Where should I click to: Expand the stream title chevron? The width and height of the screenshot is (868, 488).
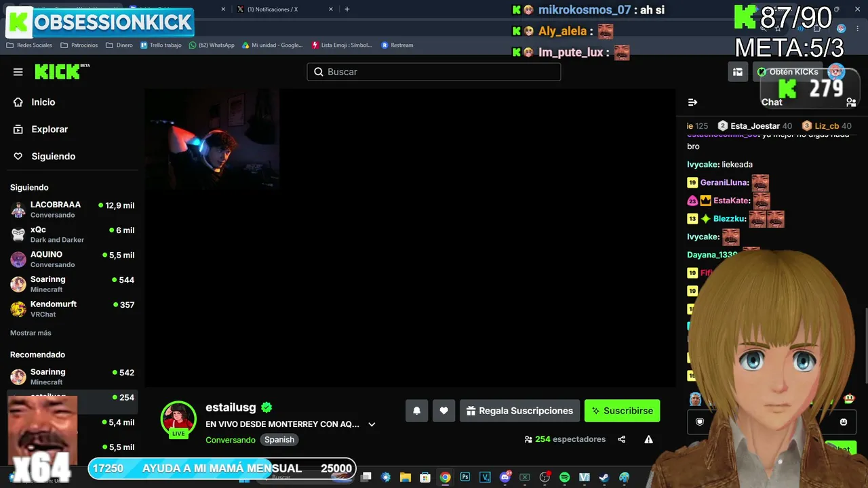tap(372, 424)
